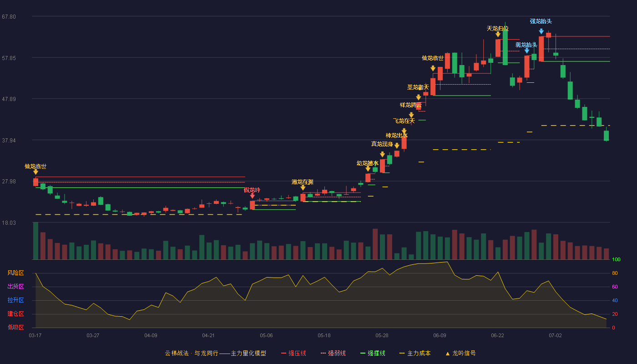Hide the 主力成本 legend series

tap(415, 353)
